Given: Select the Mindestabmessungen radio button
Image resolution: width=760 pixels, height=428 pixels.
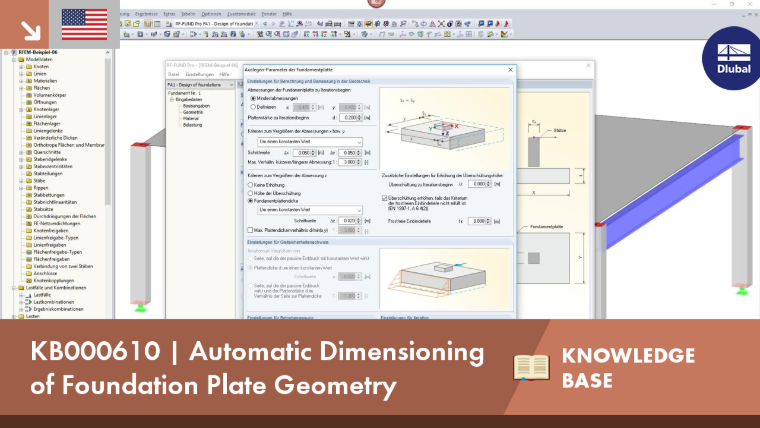Looking at the screenshot, I should tap(253, 98).
